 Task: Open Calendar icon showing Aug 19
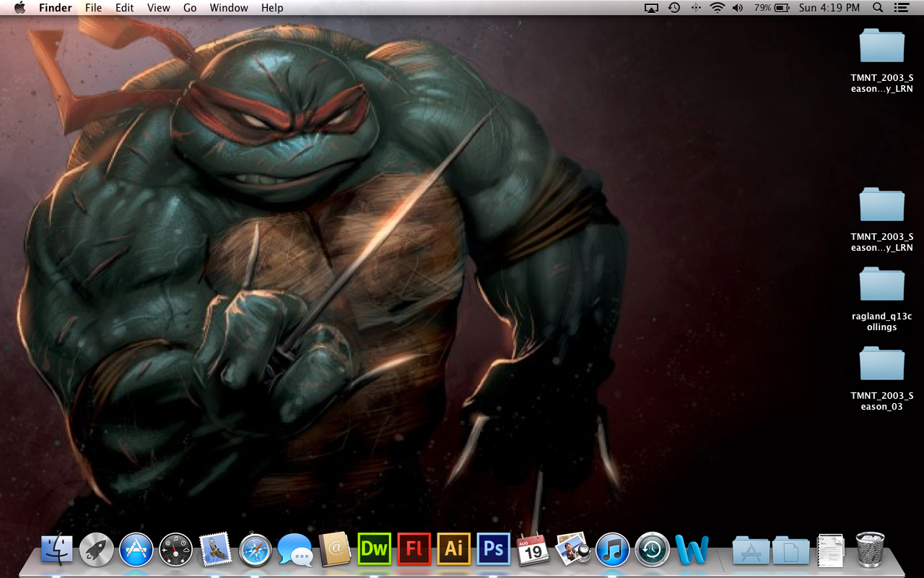click(533, 551)
